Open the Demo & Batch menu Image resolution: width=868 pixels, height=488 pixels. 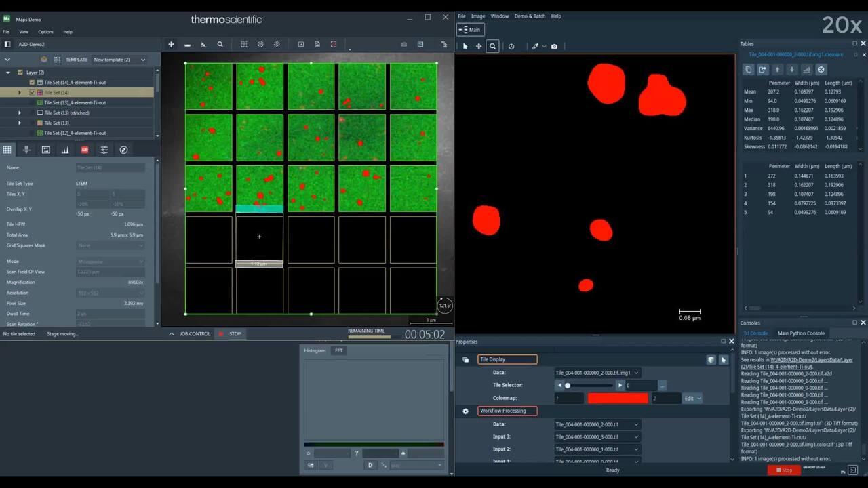[530, 16]
